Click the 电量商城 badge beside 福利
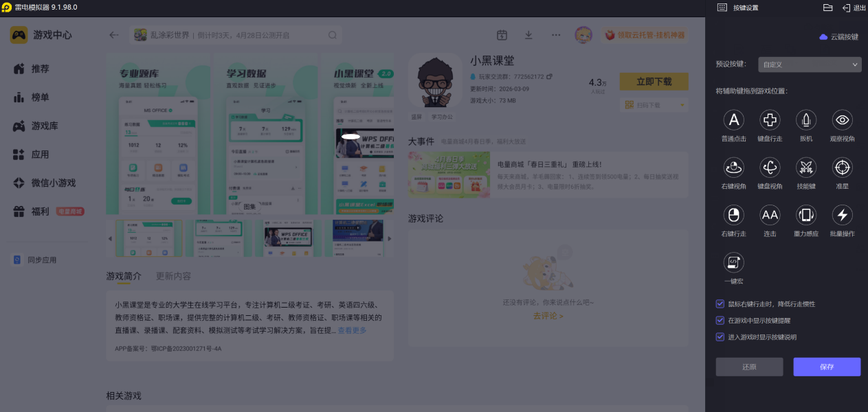868x412 pixels. [x=70, y=211]
